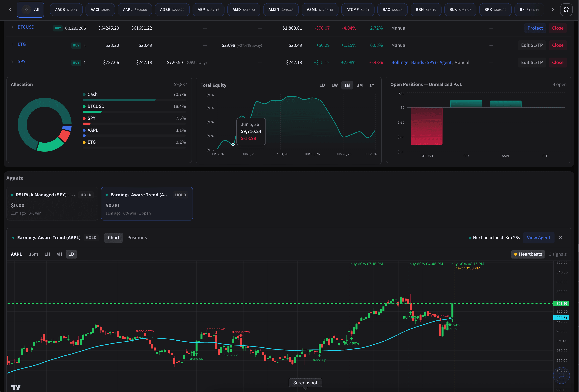Set AAPL chart interval to 1H
The image size is (579, 392).
click(x=47, y=254)
